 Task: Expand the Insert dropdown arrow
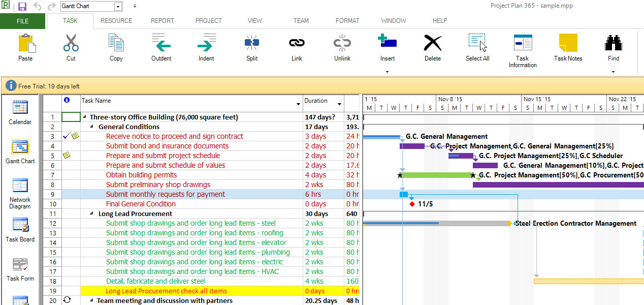click(x=388, y=72)
